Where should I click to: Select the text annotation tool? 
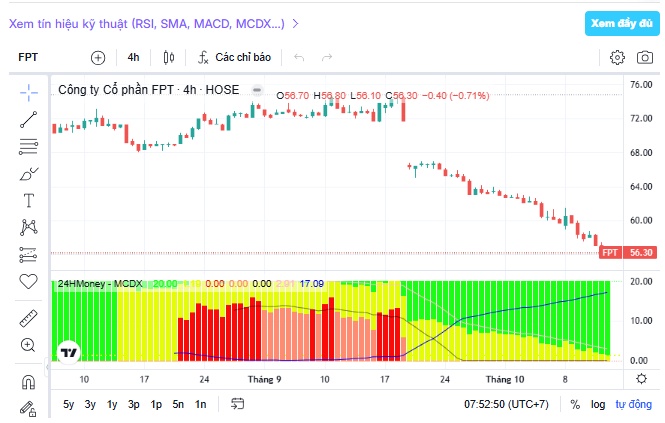click(28, 200)
